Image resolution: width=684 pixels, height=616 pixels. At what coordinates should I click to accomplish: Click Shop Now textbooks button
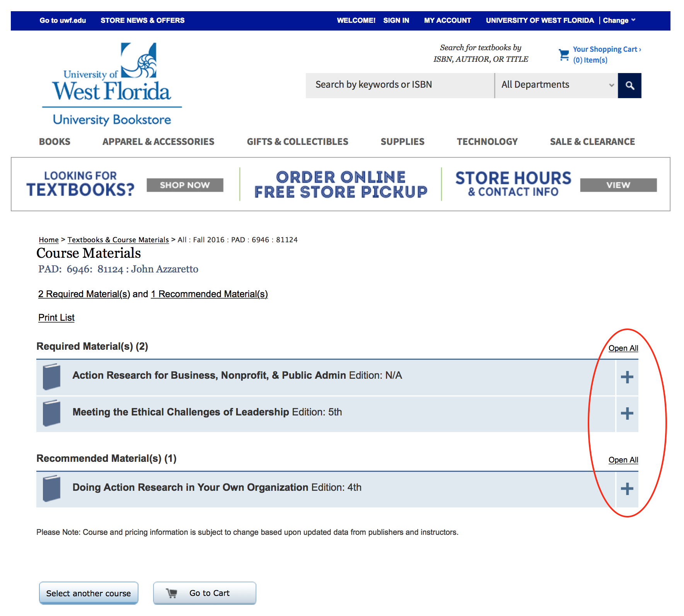(185, 185)
